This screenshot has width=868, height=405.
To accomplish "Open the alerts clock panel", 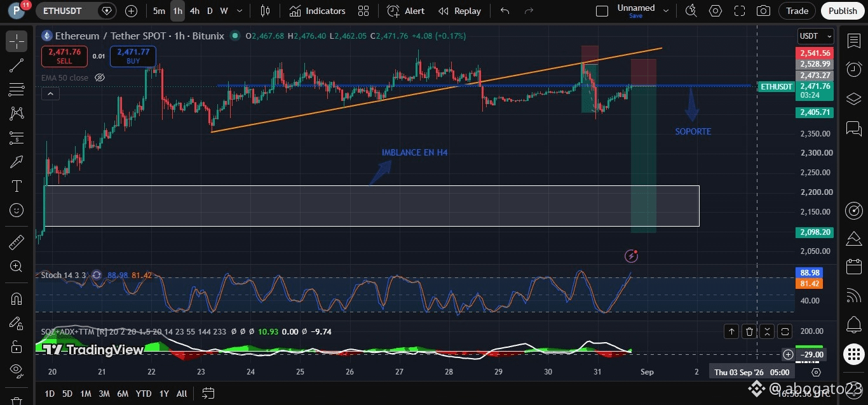I will (853, 70).
